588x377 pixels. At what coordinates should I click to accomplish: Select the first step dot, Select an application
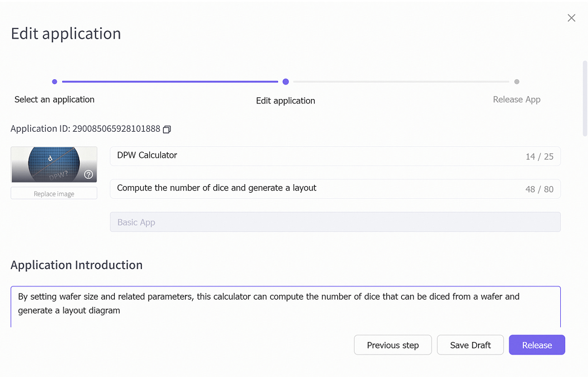tap(54, 82)
